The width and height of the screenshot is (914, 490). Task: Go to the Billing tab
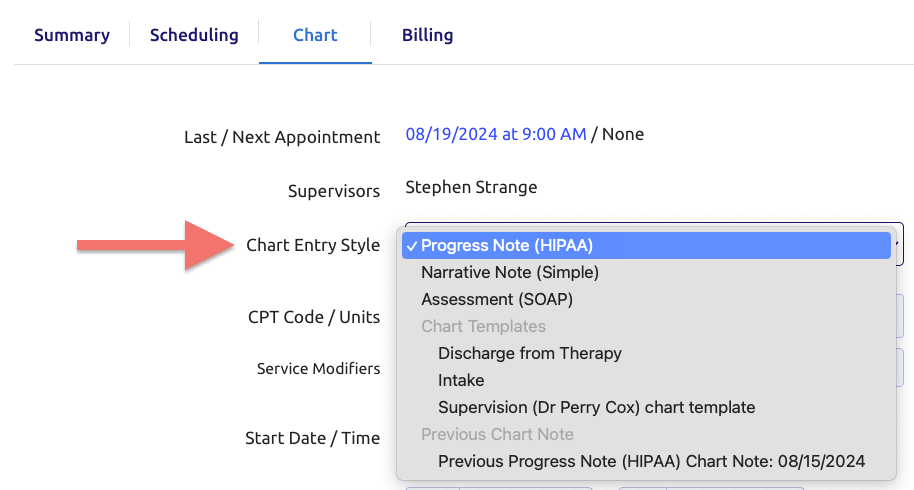pyautogui.click(x=427, y=35)
